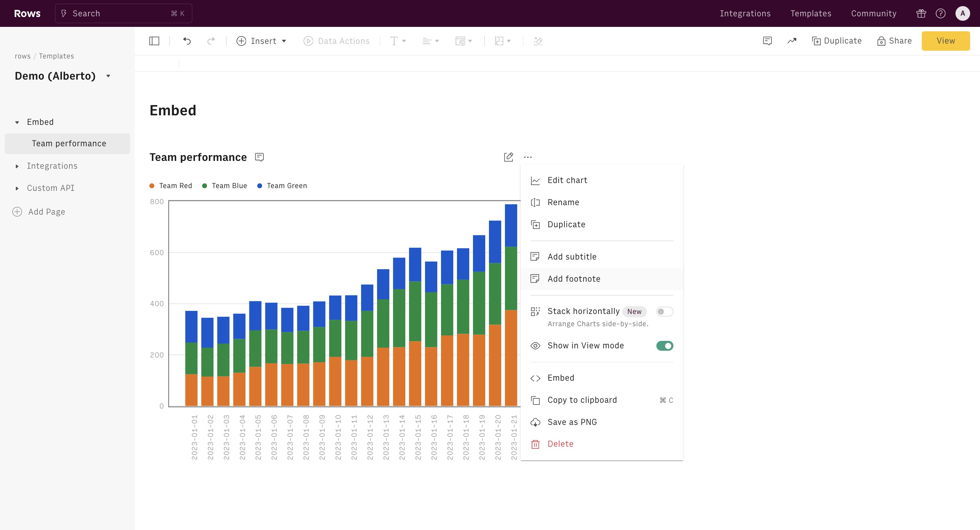Click the yellow View button
980x530 pixels.
click(x=945, y=41)
